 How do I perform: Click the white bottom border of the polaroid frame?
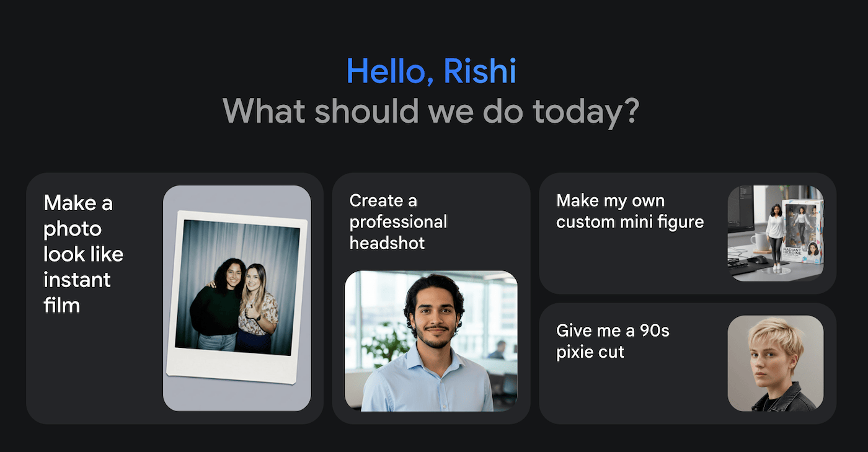click(x=231, y=368)
